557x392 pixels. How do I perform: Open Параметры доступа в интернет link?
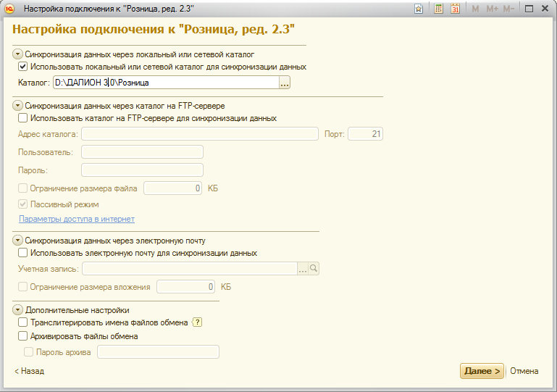pyautogui.click(x=77, y=219)
